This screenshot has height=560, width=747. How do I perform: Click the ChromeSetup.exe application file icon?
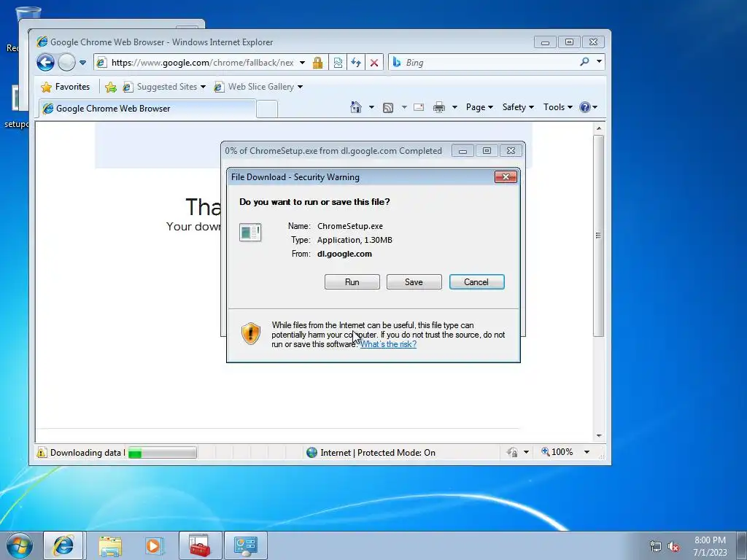(x=250, y=233)
